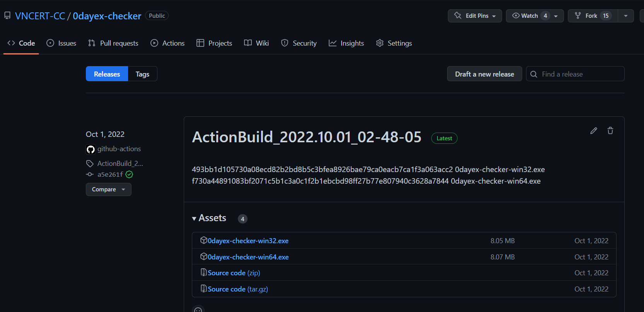Click the Fork count 15

(606, 16)
